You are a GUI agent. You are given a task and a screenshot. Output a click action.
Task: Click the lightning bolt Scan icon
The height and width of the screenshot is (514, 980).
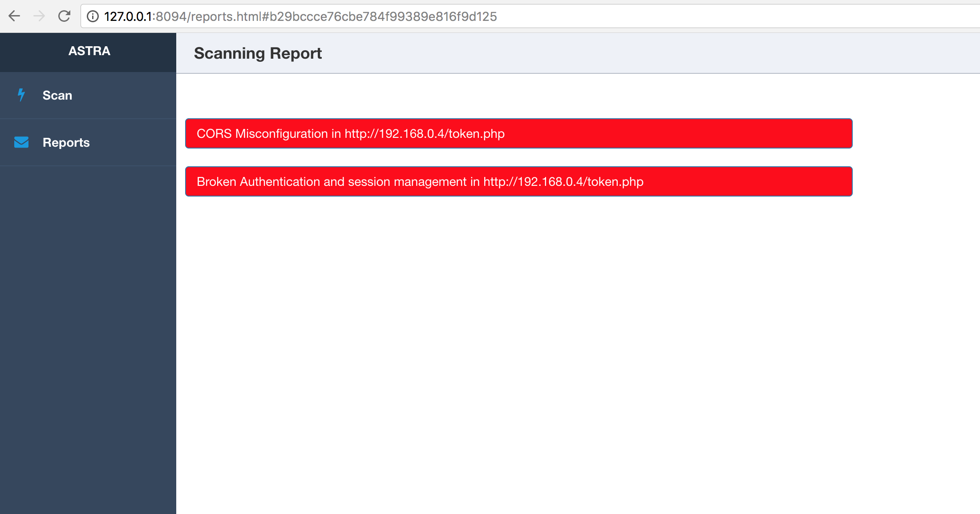click(x=21, y=95)
